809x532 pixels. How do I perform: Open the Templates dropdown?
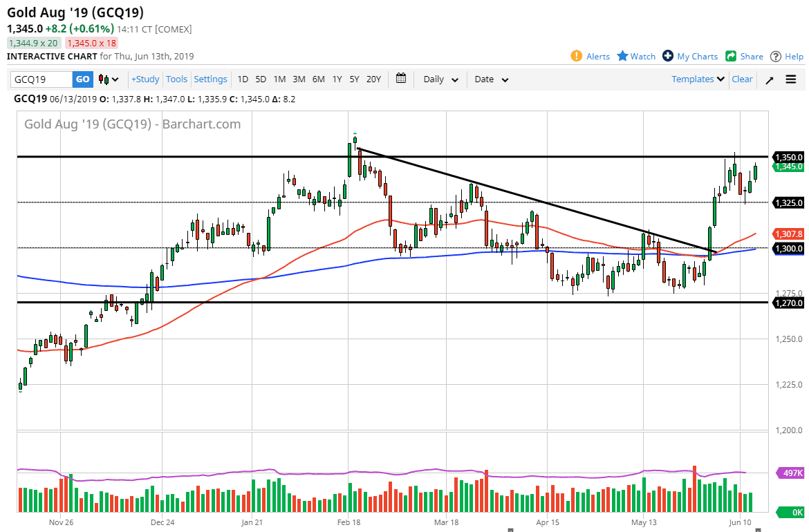tap(698, 79)
